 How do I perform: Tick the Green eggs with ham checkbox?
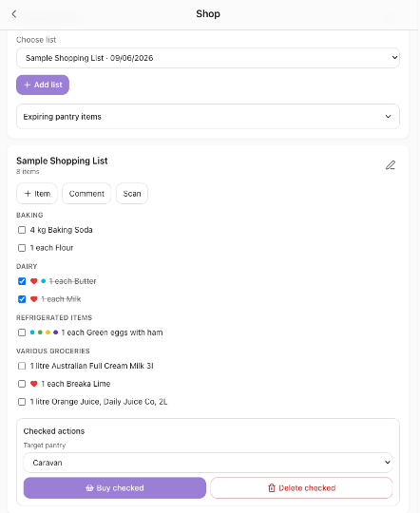22,332
